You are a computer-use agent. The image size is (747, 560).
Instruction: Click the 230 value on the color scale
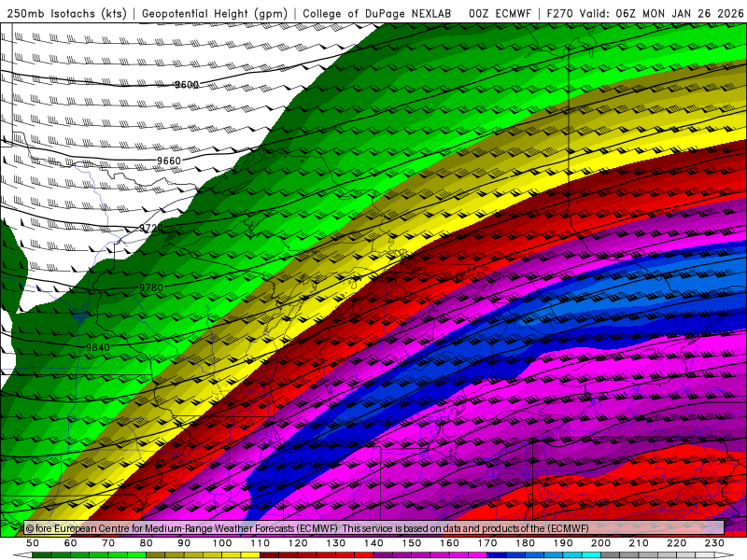tap(714, 543)
